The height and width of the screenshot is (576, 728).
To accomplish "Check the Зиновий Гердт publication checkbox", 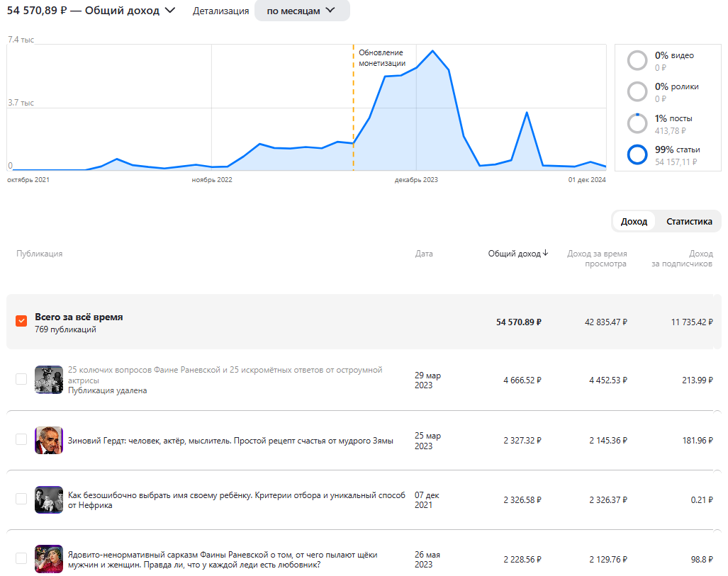I will click(21, 439).
